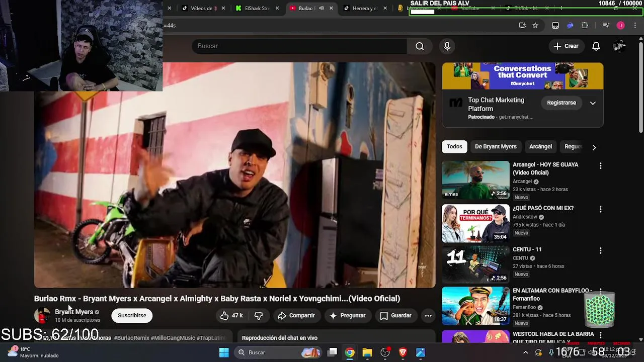This screenshot has height=362, width=644.
Task: Open Bryant Myers channel name link
Action: (x=74, y=312)
